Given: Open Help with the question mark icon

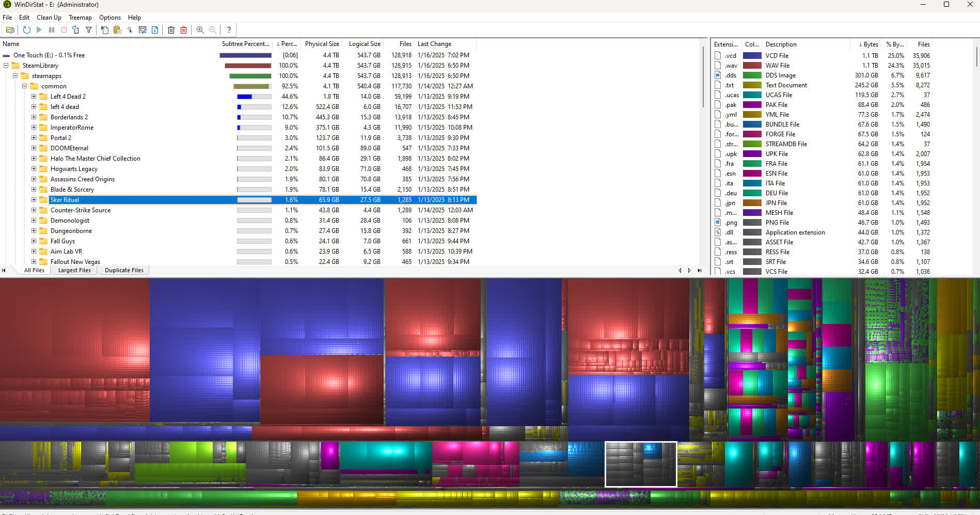Looking at the screenshot, I should coord(229,29).
